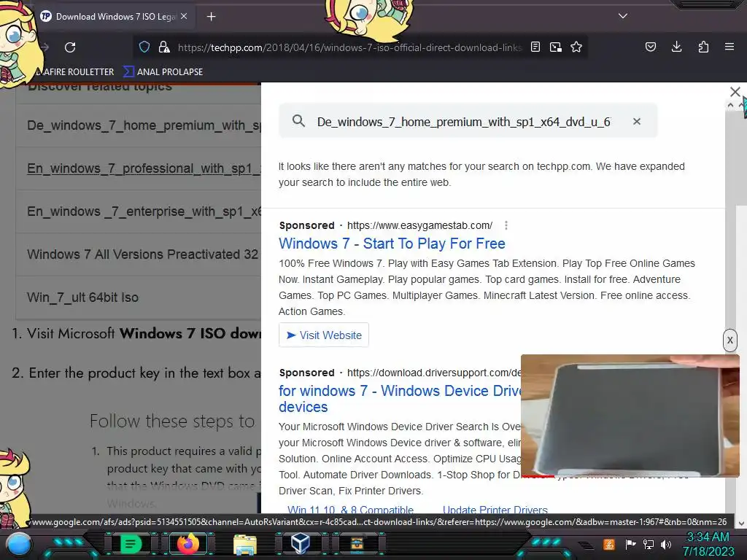Image resolution: width=747 pixels, height=560 pixels.
Task: Click the orange tray icon
Action: [x=609, y=544]
